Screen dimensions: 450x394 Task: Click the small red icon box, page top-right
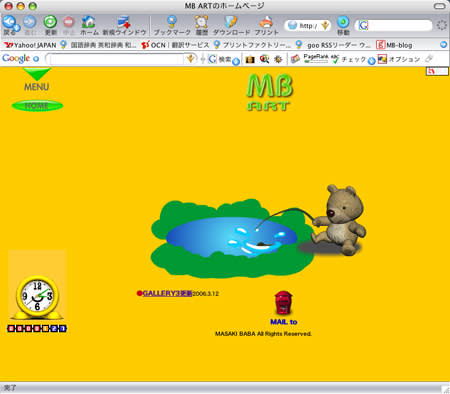pyautogui.click(x=437, y=71)
